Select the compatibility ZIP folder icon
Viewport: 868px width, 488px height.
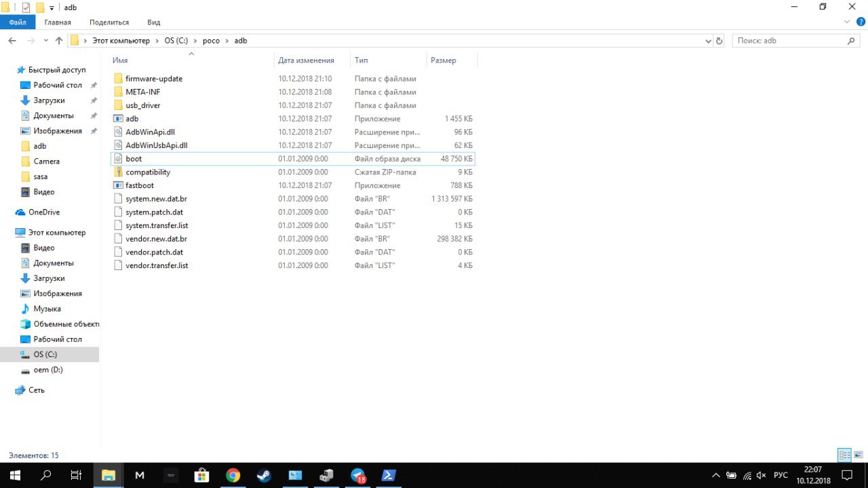tap(118, 172)
